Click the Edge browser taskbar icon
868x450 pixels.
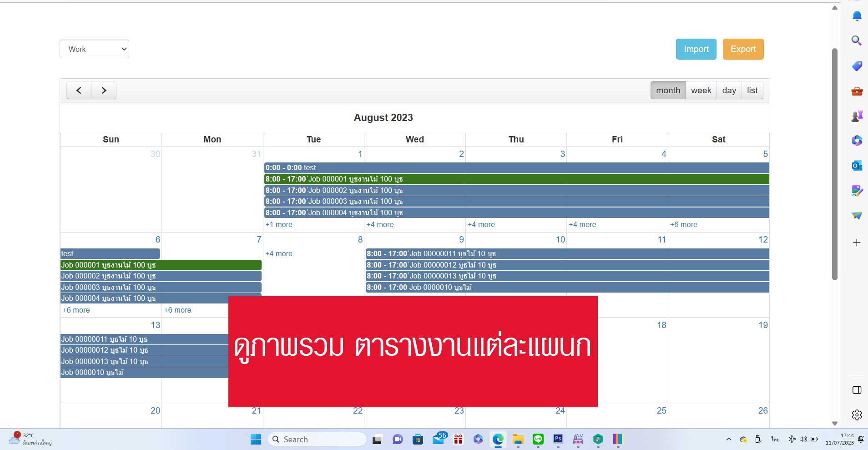click(x=498, y=440)
